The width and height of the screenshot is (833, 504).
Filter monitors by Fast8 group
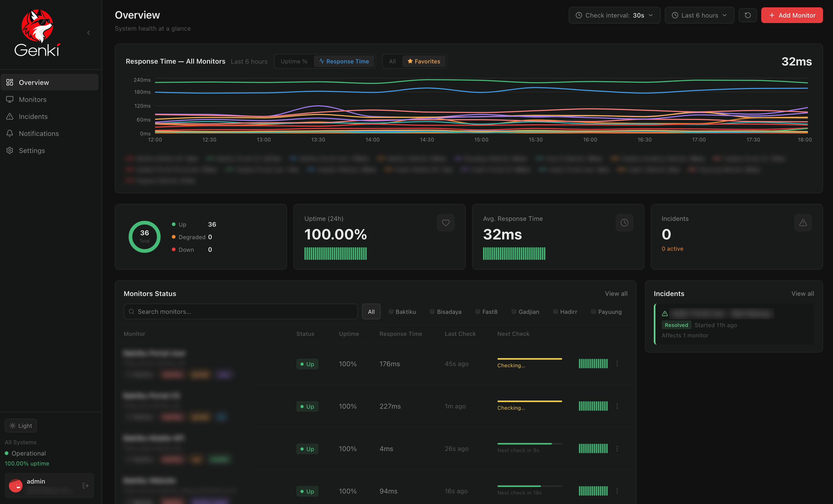pyautogui.click(x=486, y=312)
